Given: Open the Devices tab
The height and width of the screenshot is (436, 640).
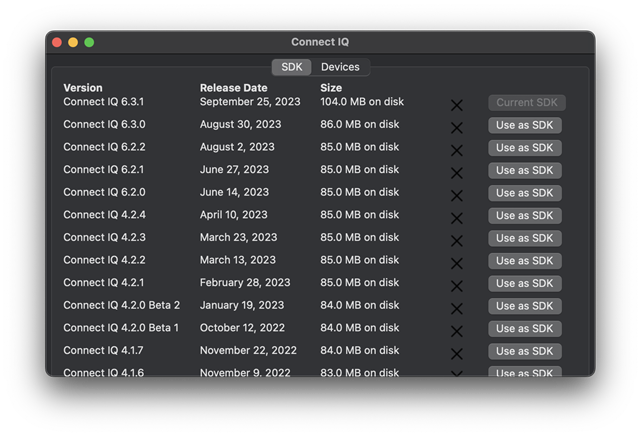Looking at the screenshot, I should point(340,67).
